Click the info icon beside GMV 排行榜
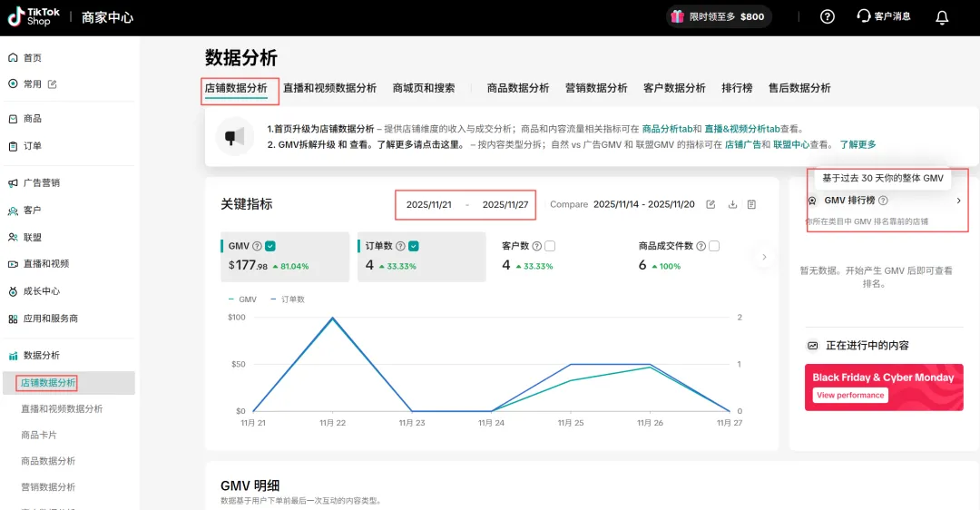Viewport: 980px width, 510px height. (x=883, y=201)
